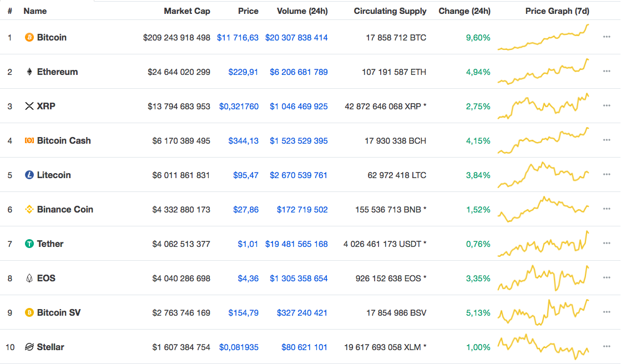Open the more options menu for Litecoin
This screenshot has width=621, height=364.
click(607, 175)
